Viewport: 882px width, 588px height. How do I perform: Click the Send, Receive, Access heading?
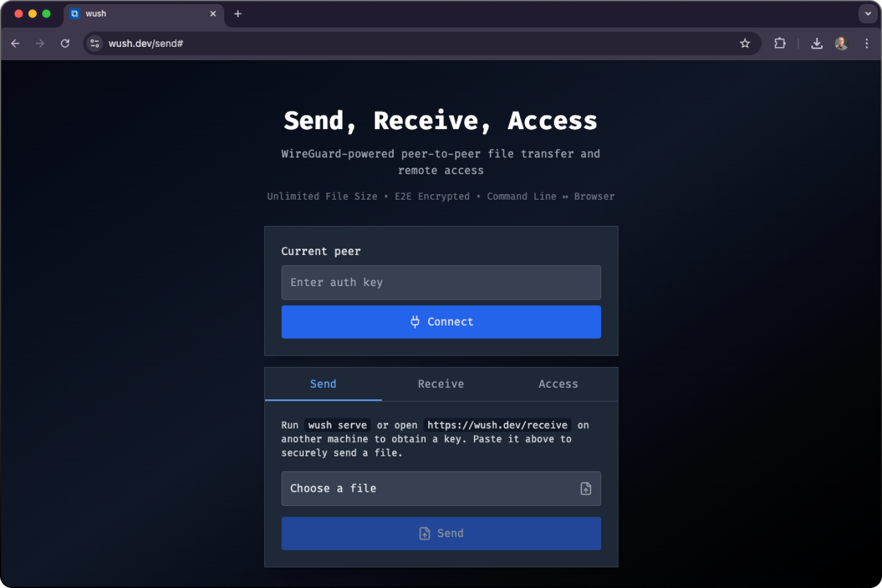point(441,121)
